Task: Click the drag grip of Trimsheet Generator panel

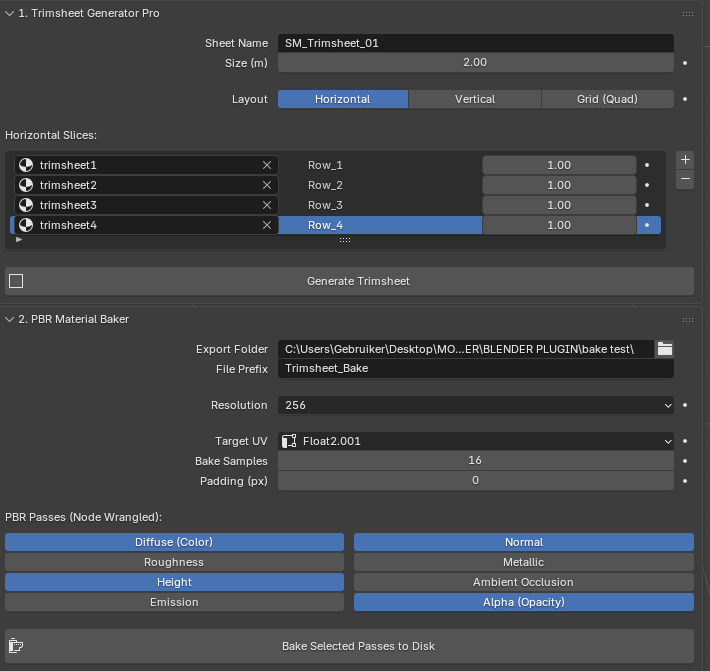Action: (687, 14)
